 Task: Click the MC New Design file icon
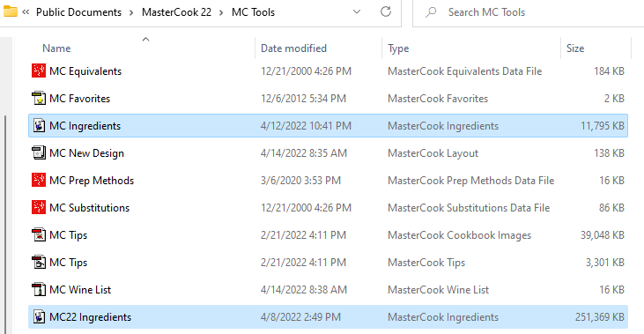pos(39,152)
